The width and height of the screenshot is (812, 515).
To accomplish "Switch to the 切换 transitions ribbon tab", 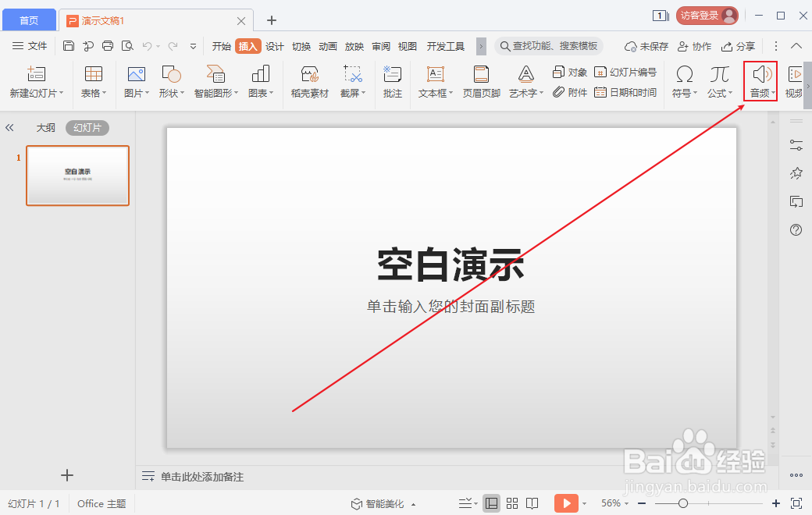I will click(301, 46).
